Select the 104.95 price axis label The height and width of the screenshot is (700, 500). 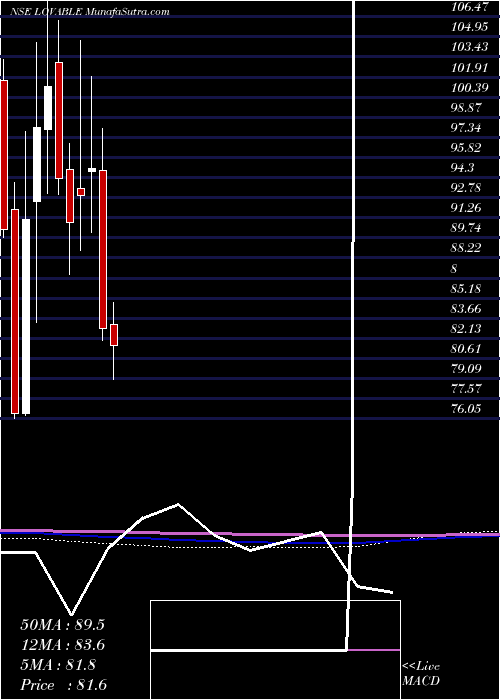click(470, 26)
